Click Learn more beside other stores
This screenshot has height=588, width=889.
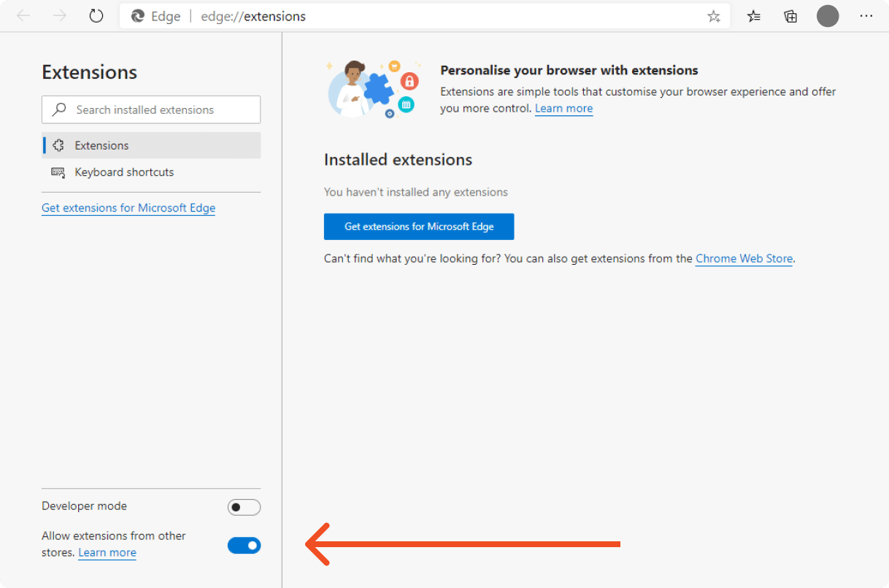tap(107, 552)
